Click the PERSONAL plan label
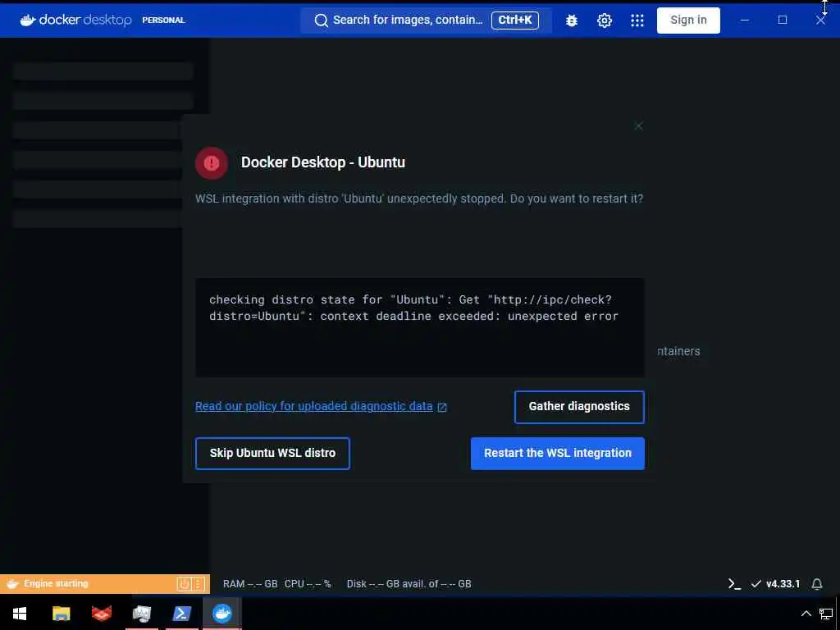Screen dimensions: 840x630 (x=163, y=21)
